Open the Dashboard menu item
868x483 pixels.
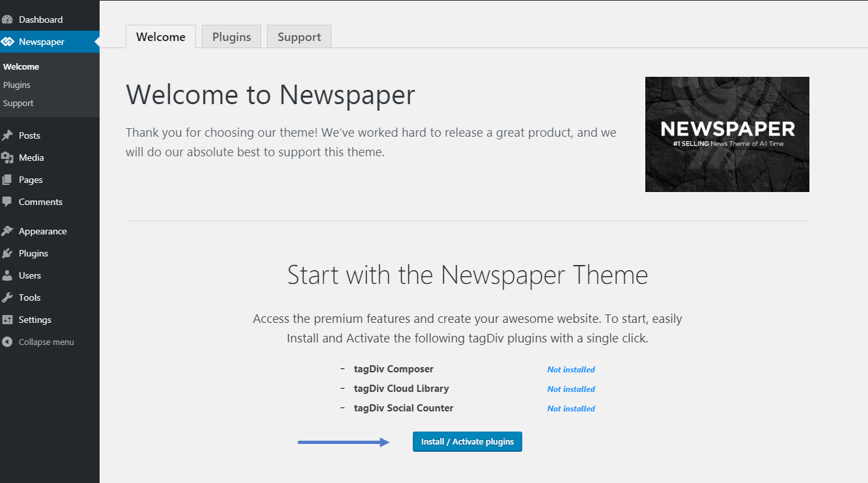[40, 20]
